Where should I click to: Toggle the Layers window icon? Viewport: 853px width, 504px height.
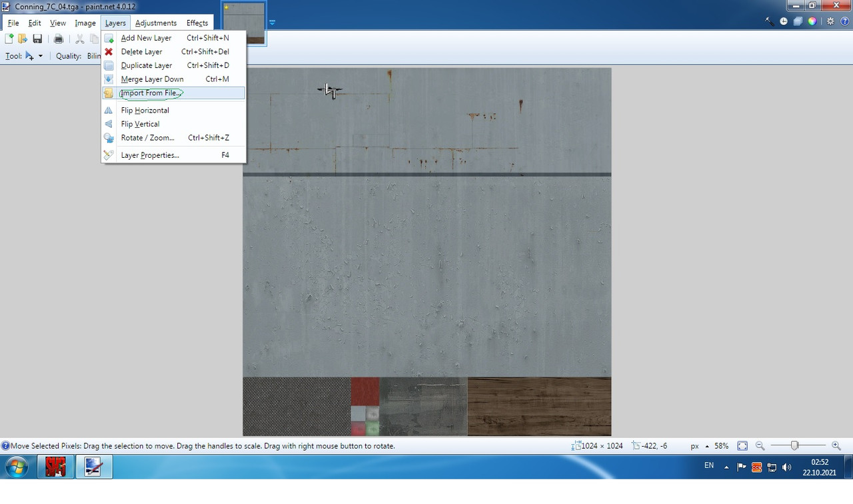pos(798,21)
